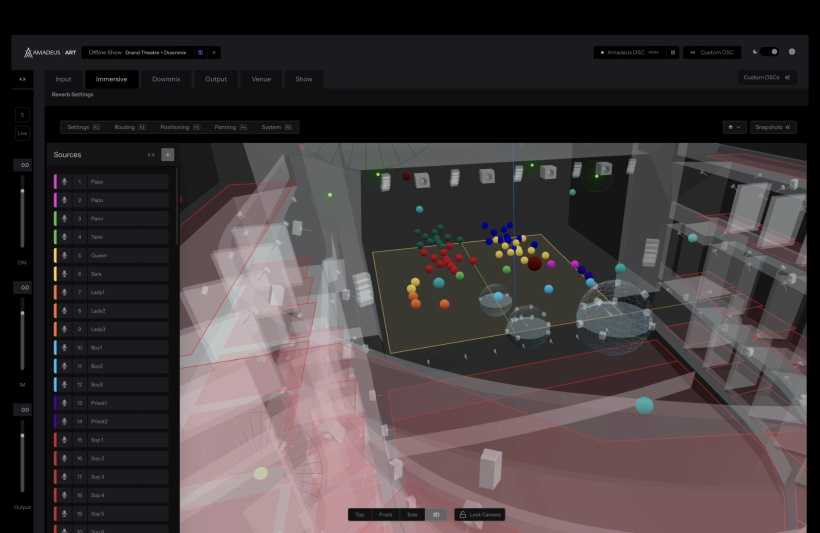Screen dimensions: 820x533
Task: Add a new source with the plus button
Action: (x=167, y=155)
